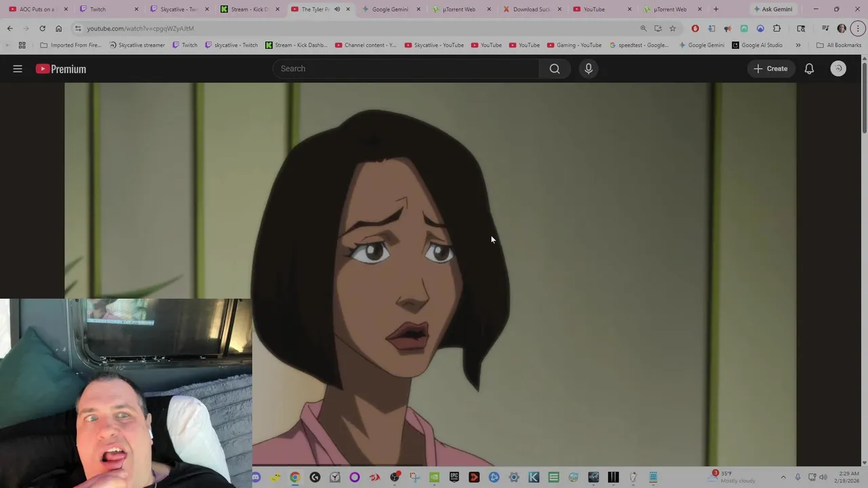Open the red Opera-style extension icon
This screenshot has width=868, height=488.
click(x=695, y=28)
